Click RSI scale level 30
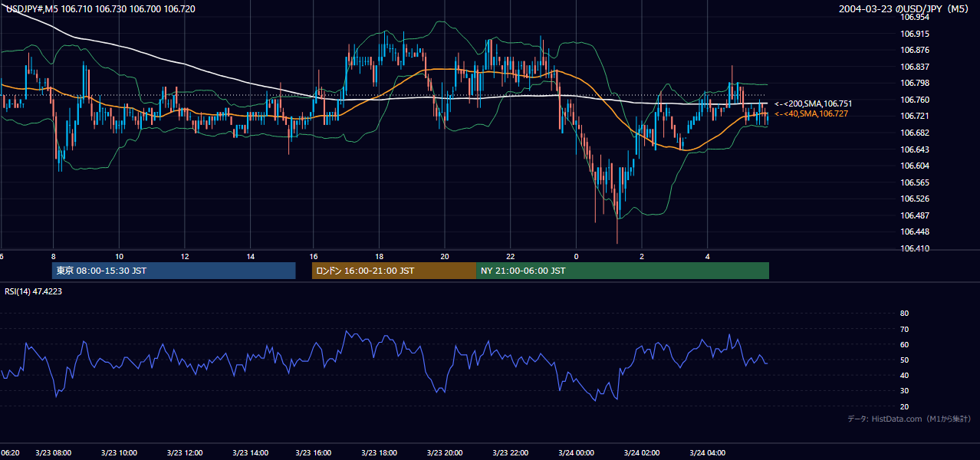 click(904, 391)
